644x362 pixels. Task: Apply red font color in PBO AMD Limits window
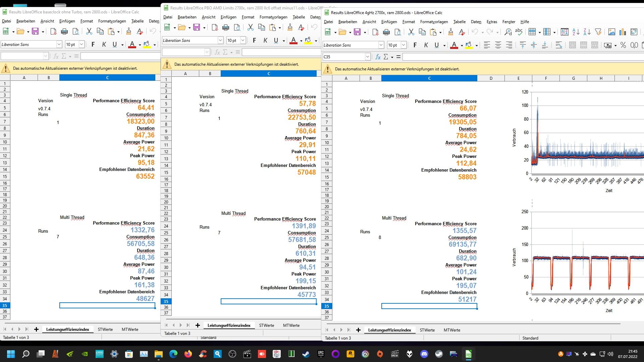[293, 40]
